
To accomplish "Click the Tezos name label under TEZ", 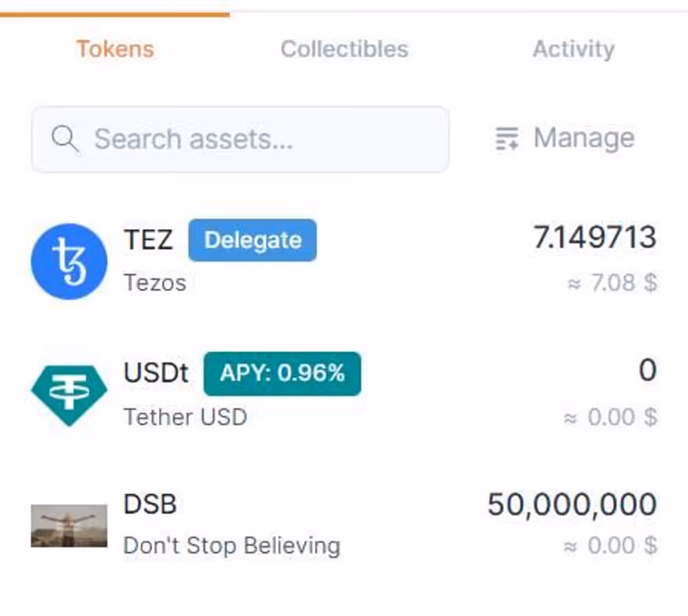I will click(155, 282).
